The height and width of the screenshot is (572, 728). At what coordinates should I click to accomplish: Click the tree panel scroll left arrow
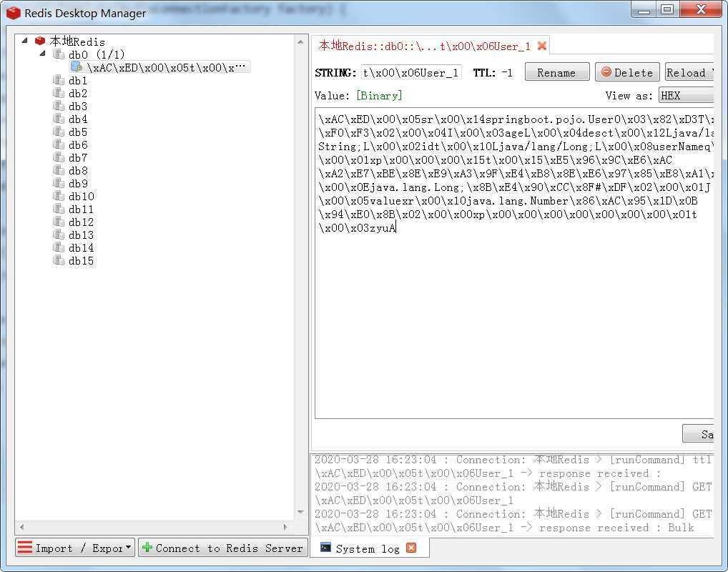tap(22, 527)
